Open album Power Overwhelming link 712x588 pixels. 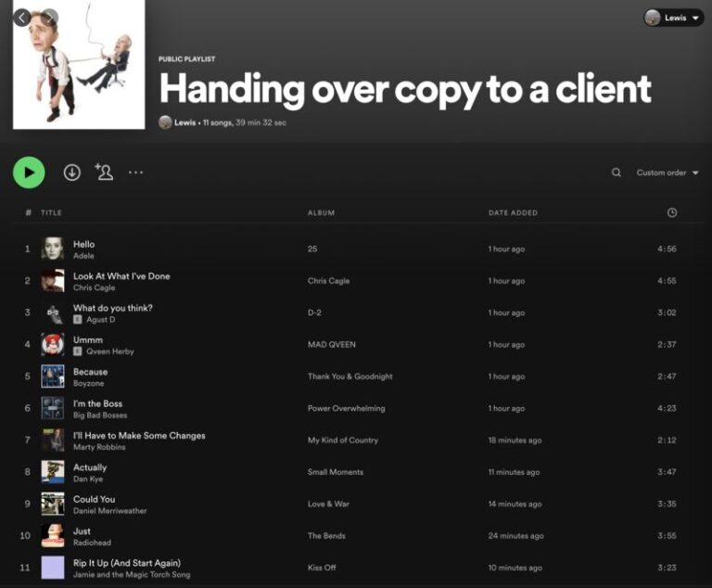tap(347, 408)
